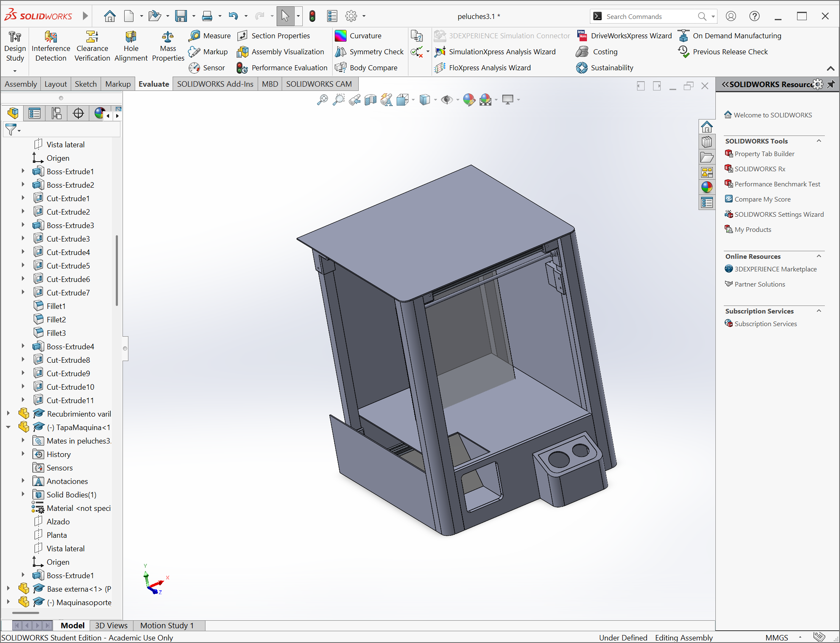Viewport: 840px width, 643px height.
Task: Collapse the SOLIDWORKS Tools section
Action: (x=819, y=141)
